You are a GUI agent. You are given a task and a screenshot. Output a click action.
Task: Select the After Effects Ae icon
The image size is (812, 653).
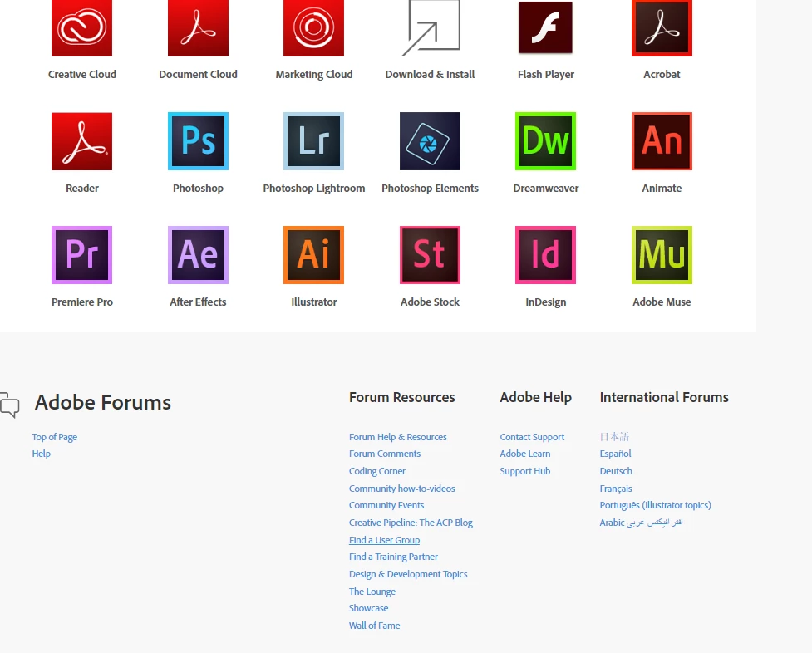pyautogui.click(x=198, y=255)
